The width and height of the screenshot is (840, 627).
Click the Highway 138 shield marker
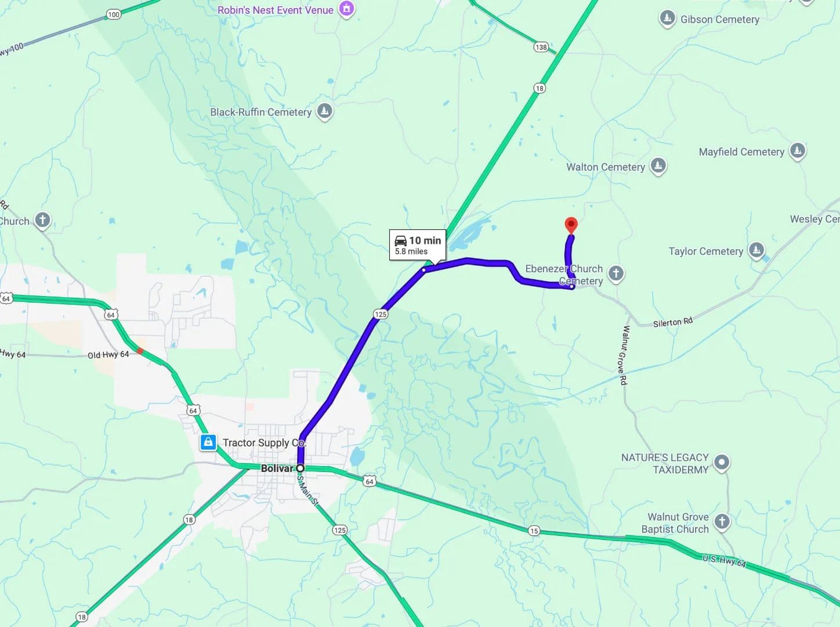541,47
